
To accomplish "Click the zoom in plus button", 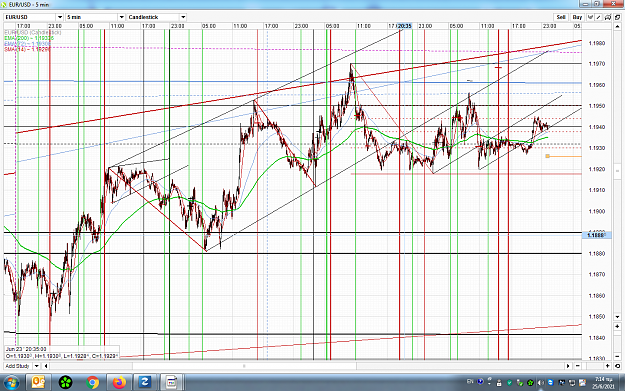I will click(607, 366).
